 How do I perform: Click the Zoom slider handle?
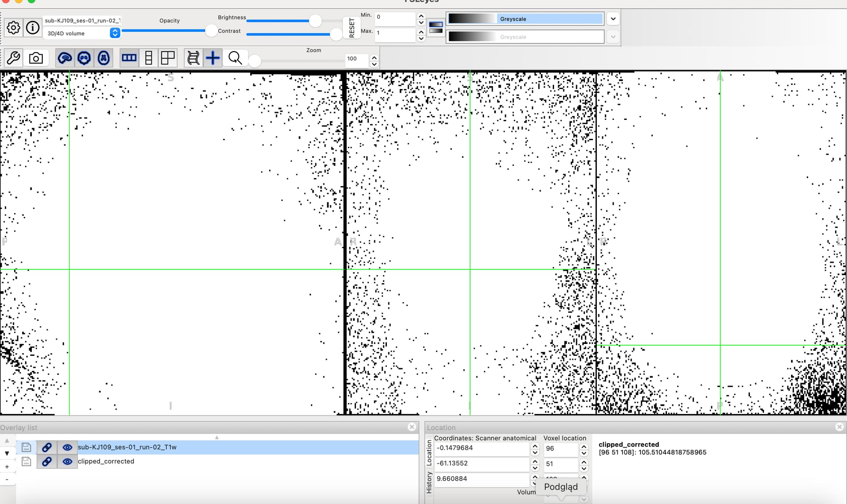click(x=255, y=60)
